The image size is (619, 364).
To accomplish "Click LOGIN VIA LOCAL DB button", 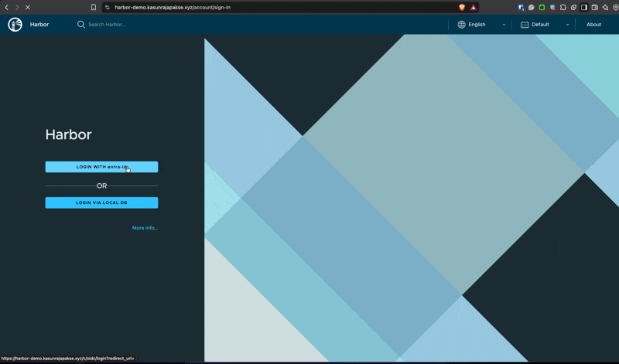I will [x=102, y=202].
